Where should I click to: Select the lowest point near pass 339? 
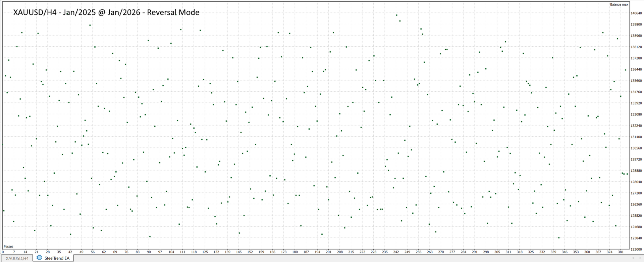(559, 238)
